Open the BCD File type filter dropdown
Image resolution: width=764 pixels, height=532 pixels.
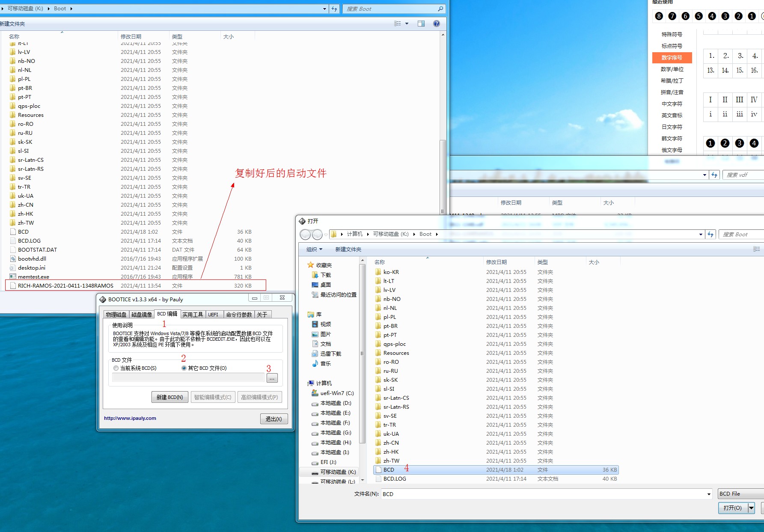(740, 494)
